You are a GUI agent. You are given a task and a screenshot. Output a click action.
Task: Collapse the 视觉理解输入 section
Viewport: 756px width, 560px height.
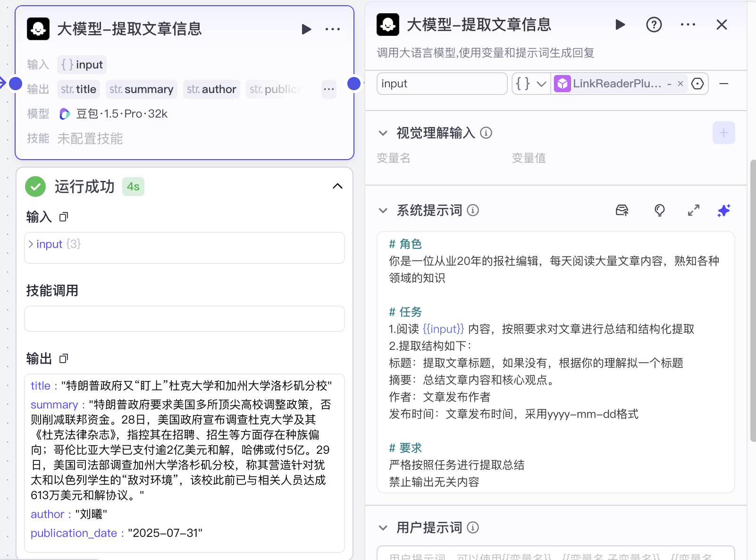(x=383, y=133)
